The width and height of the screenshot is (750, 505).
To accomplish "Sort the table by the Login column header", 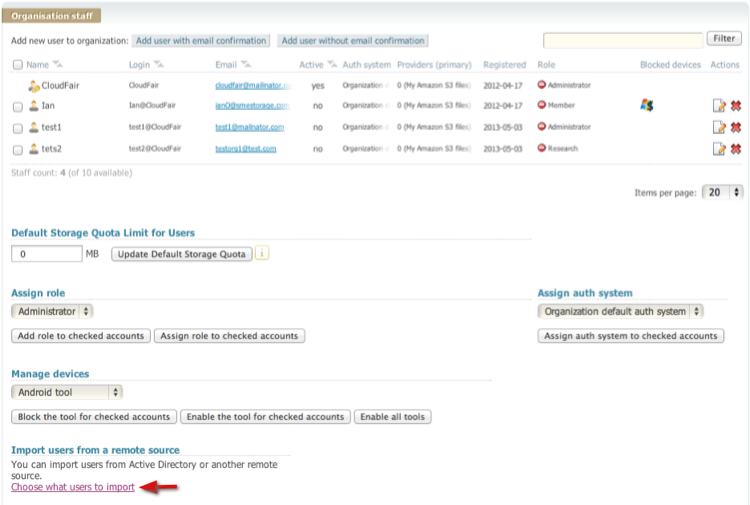I will tap(139, 64).
